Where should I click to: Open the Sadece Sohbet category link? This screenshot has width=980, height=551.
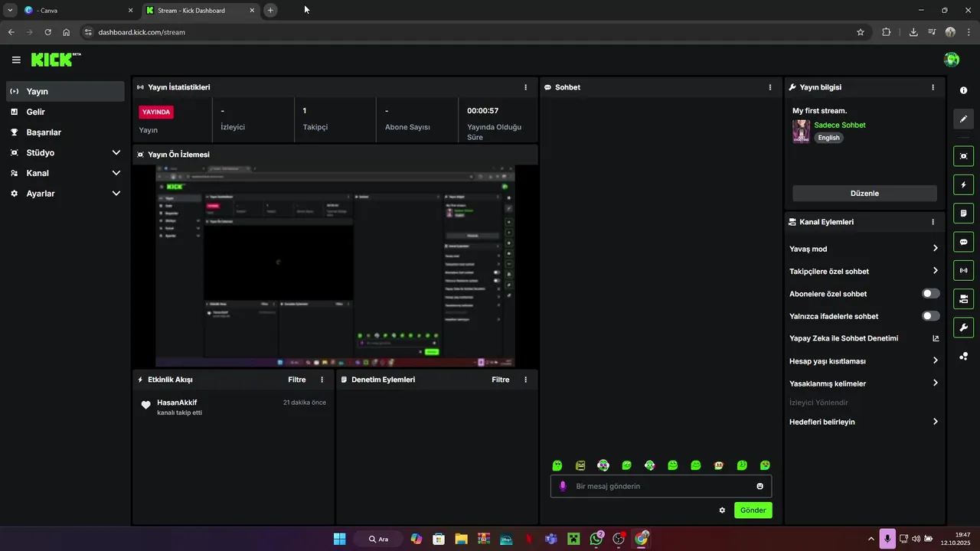click(x=840, y=125)
